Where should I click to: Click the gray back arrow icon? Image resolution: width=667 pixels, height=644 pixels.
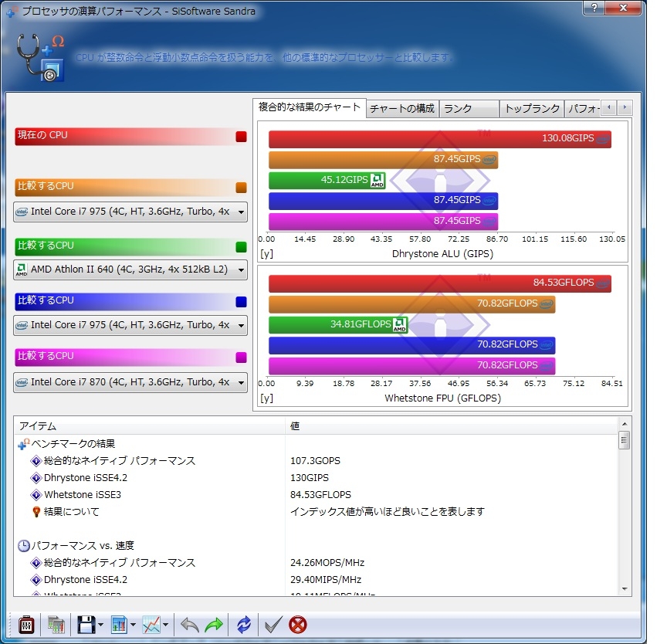pos(190,625)
